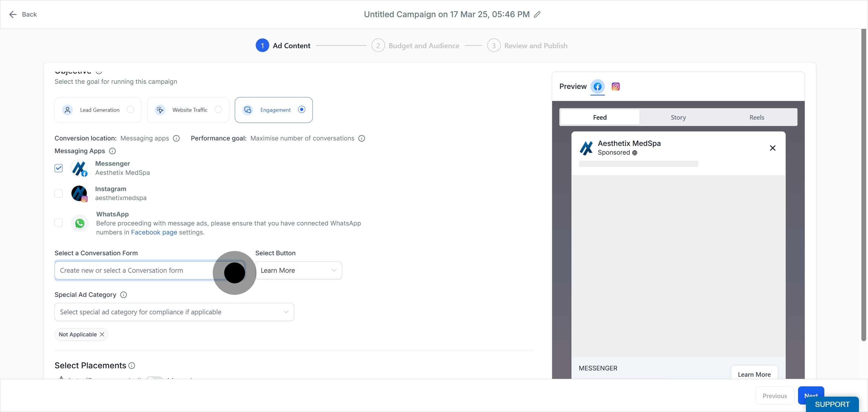Go to Budget and Audience step

[415, 46]
